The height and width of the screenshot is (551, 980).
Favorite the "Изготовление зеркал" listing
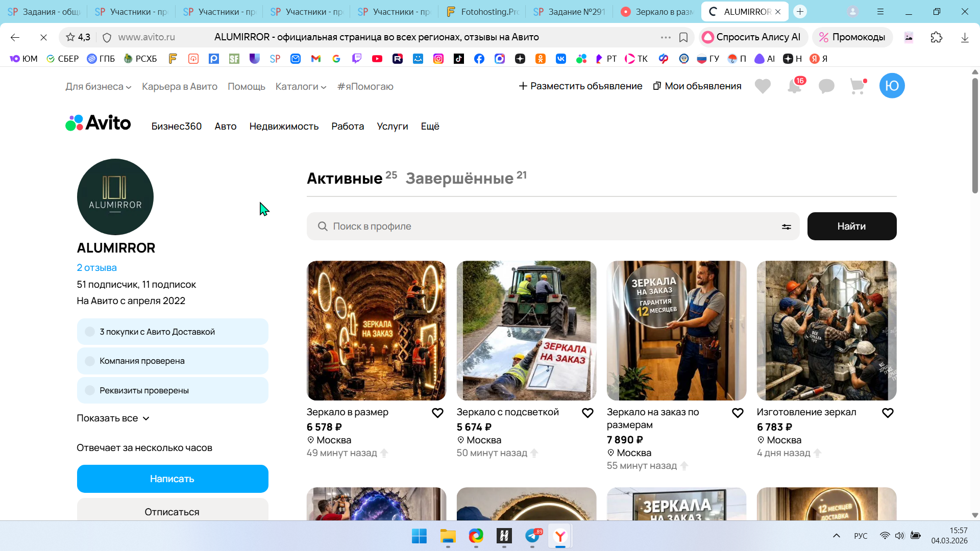pos(888,413)
